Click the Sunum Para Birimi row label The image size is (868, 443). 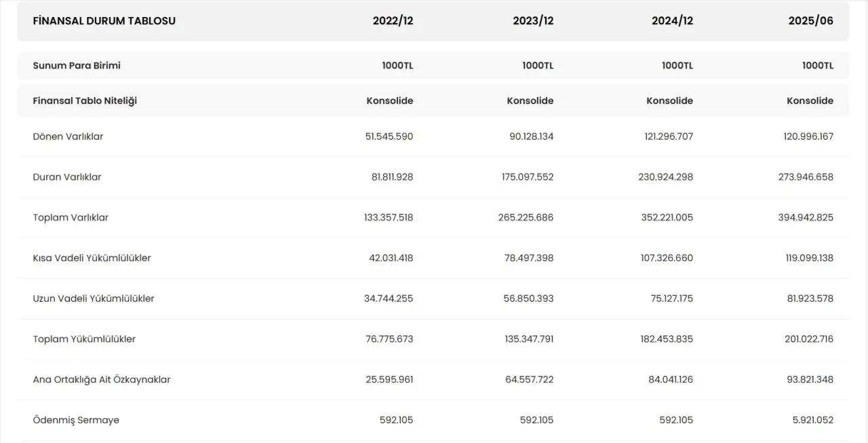tap(77, 66)
